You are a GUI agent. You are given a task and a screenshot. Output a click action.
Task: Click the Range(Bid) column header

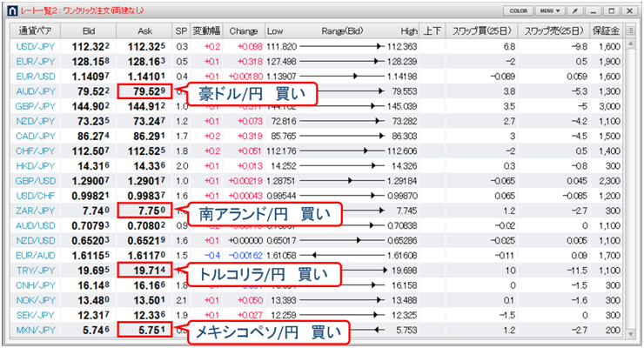pyautogui.click(x=342, y=30)
